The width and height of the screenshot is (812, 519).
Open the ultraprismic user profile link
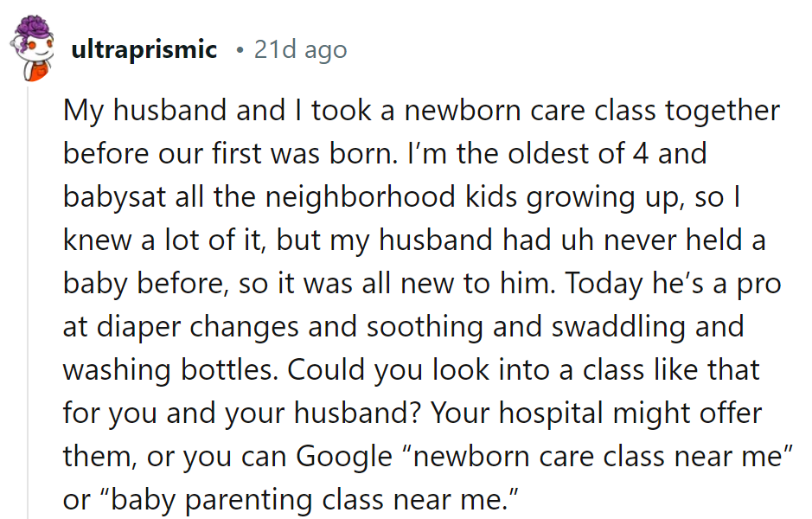coord(144,50)
